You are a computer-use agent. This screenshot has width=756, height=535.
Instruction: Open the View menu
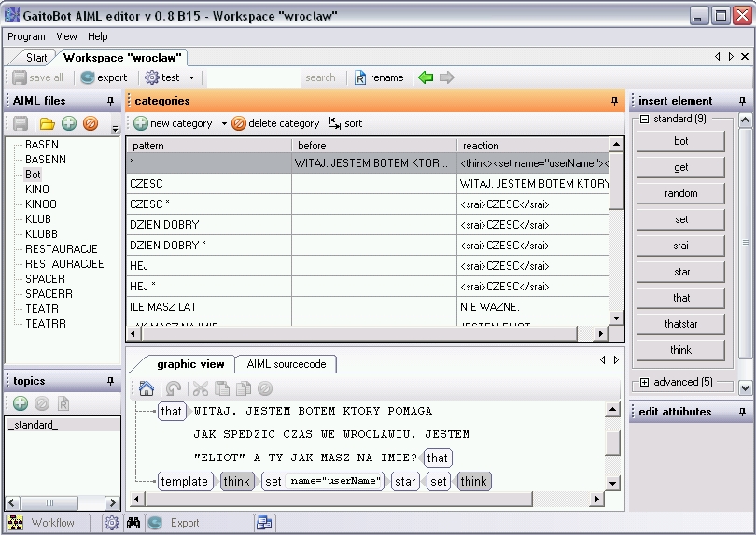tap(66, 36)
